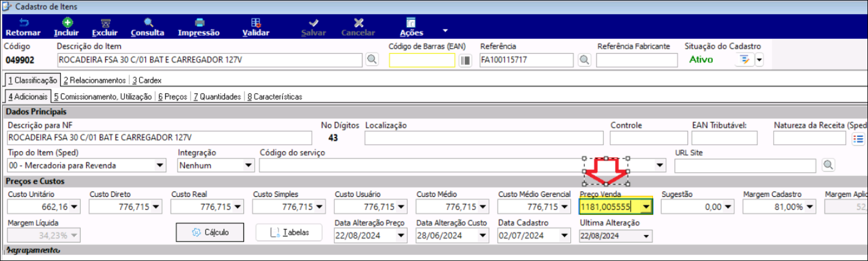Expand Custo Direto dropdown arrow
The height and width of the screenshot is (261, 868).
click(x=156, y=207)
